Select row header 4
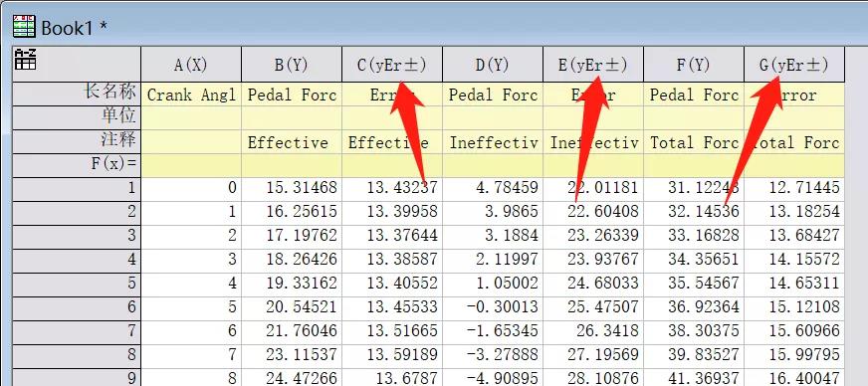Screen dimensions: 868x386 (x=77, y=260)
